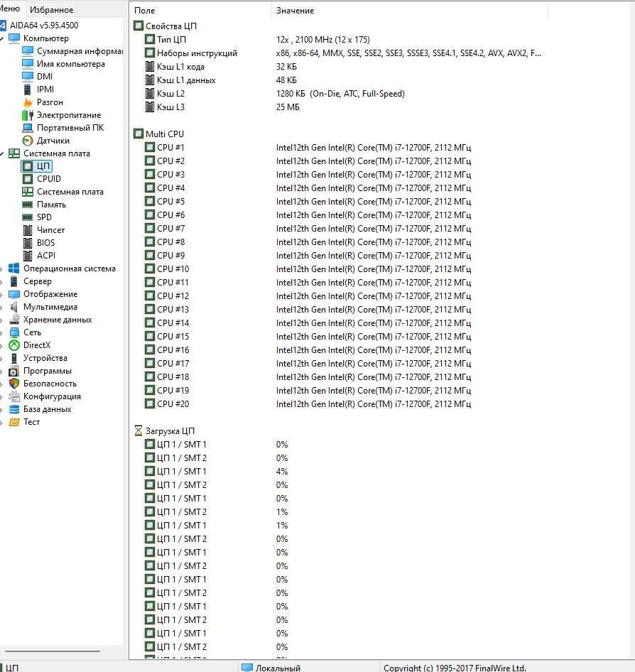Select the Хранение данных disk icon
This screenshot has height=672, width=635.
pyautogui.click(x=14, y=320)
